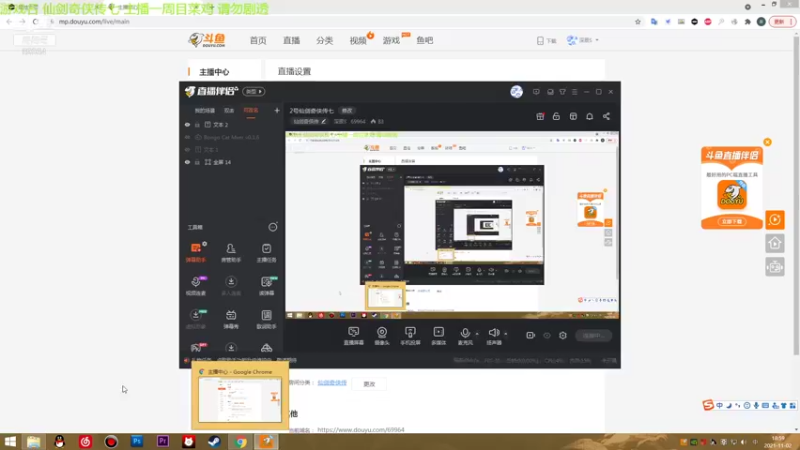Click the share icon in companion app
This screenshot has height=450, width=800.
coord(606,116)
